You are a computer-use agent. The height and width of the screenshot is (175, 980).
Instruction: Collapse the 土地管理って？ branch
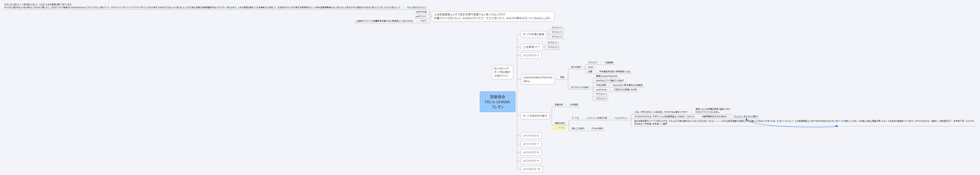544,47
